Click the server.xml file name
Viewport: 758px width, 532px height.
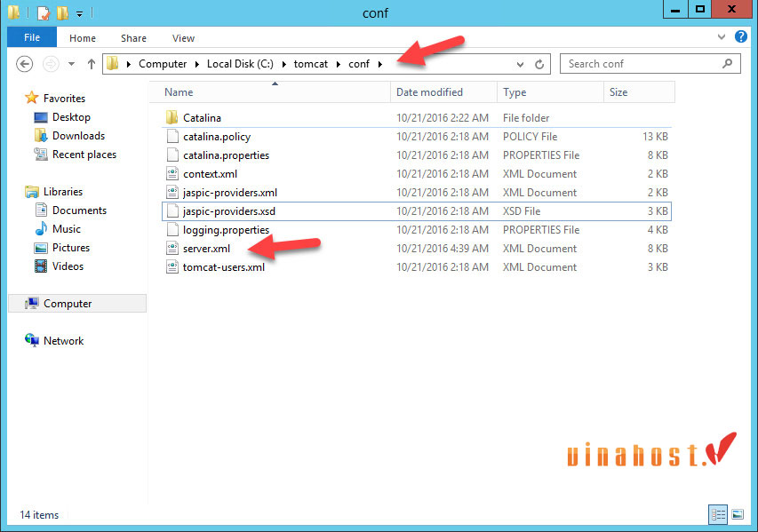[x=206, y=249]
